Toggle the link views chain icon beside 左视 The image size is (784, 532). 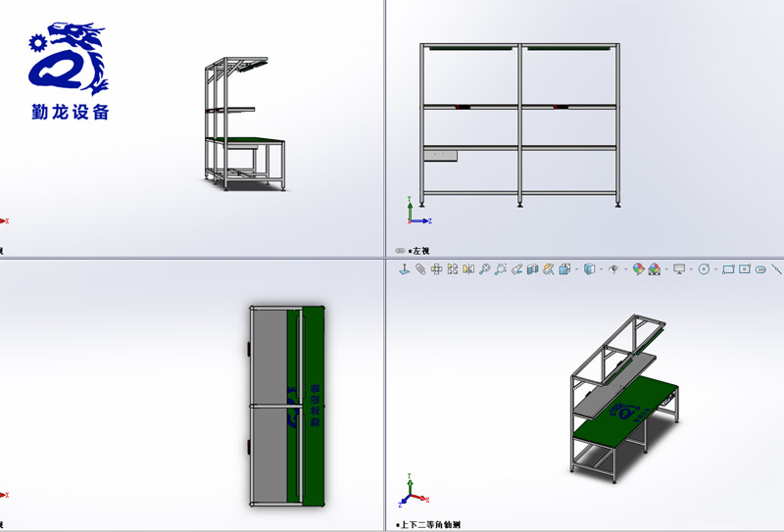point(400,251)
